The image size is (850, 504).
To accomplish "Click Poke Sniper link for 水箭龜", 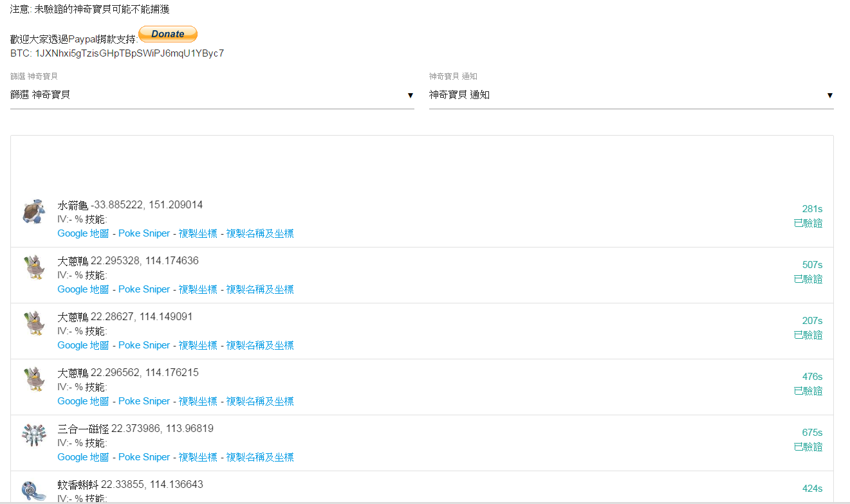I will coord(144,233).
